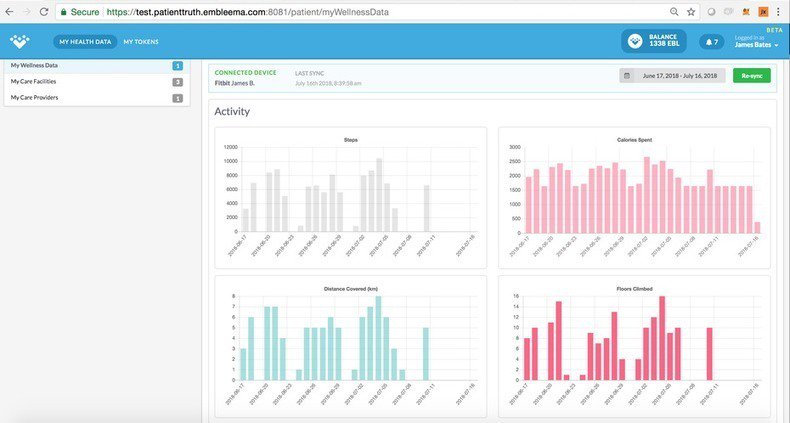Click the tallest bar in the Steps chart
790x423 pixels.
tap(379, 195)
